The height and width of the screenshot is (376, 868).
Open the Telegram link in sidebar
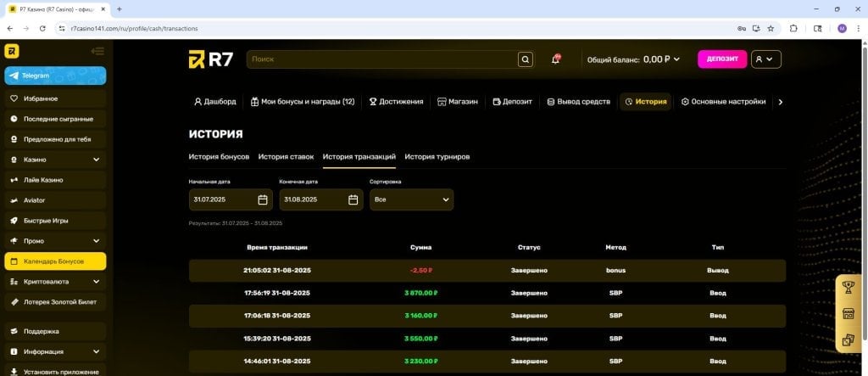(x=55, y=76)
